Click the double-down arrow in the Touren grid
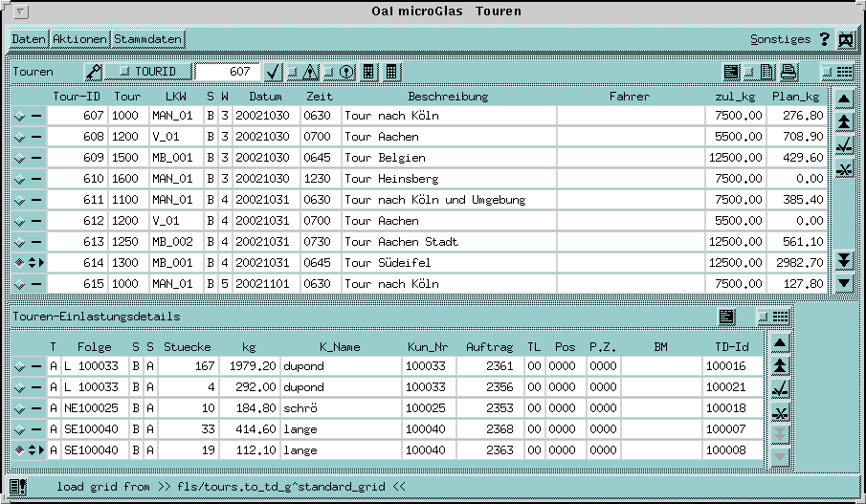The height and width of the screenshot is (504, 866). [x=844, y=259]
